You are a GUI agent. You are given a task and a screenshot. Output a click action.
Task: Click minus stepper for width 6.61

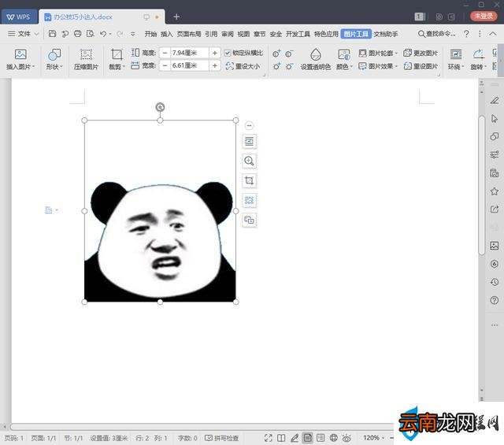pos(165,65)
